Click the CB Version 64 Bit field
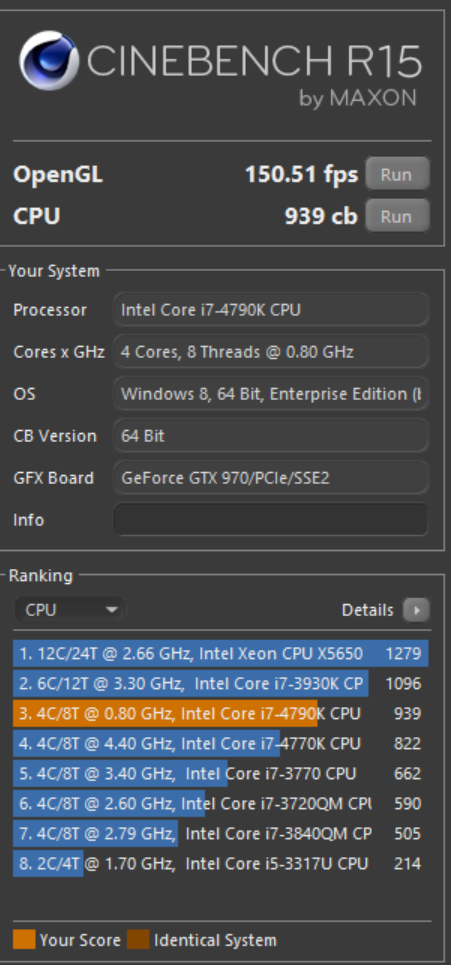Screen dimensions: 451x965 [x=271, y=436]
